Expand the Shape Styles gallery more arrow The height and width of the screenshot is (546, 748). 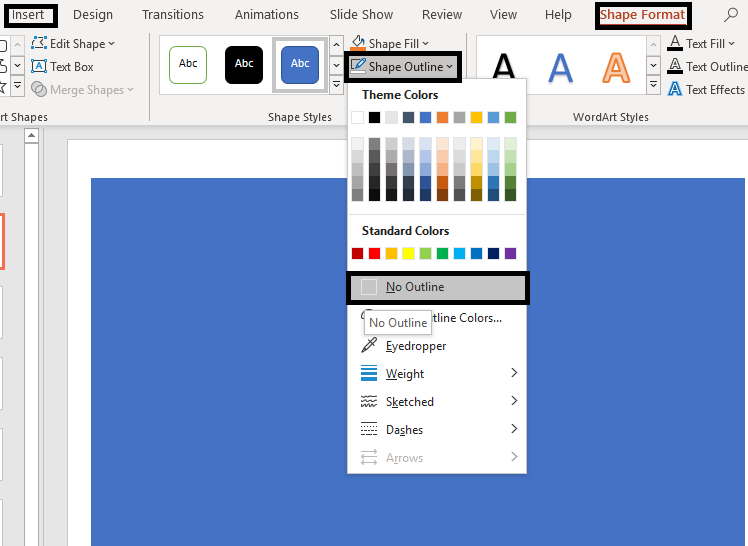336,85
